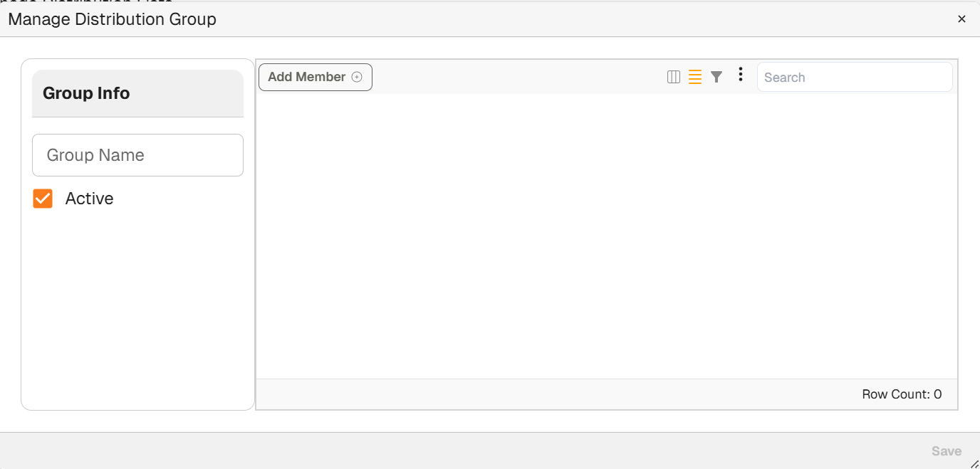The height and width of the screenshot is (469, 980).
Task: Click the Row Count footer text
Action: click(x=901, y=394)
